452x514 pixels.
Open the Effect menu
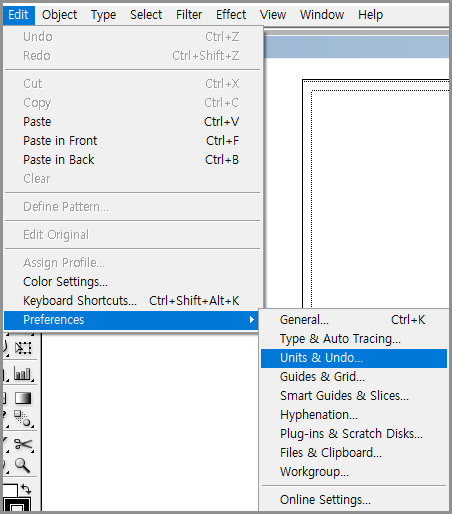(x=231, y=15)
